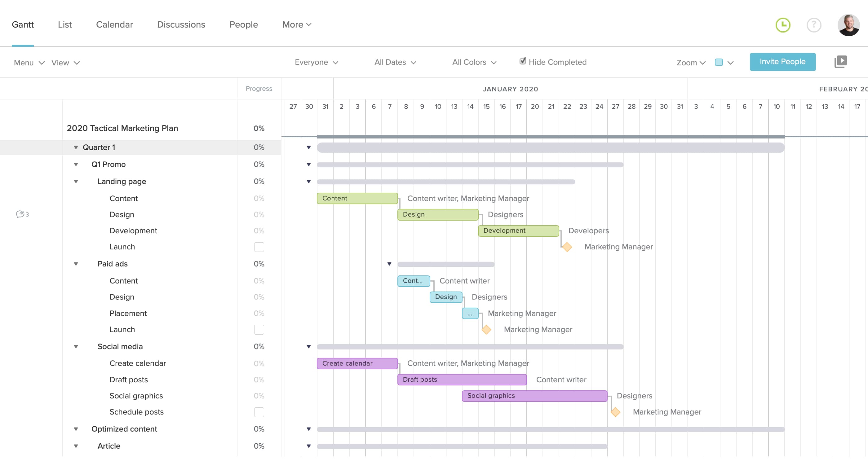Viewport: 868px width, 461px height.
Task: Open the help question mark icon
Action: (814, 25)
